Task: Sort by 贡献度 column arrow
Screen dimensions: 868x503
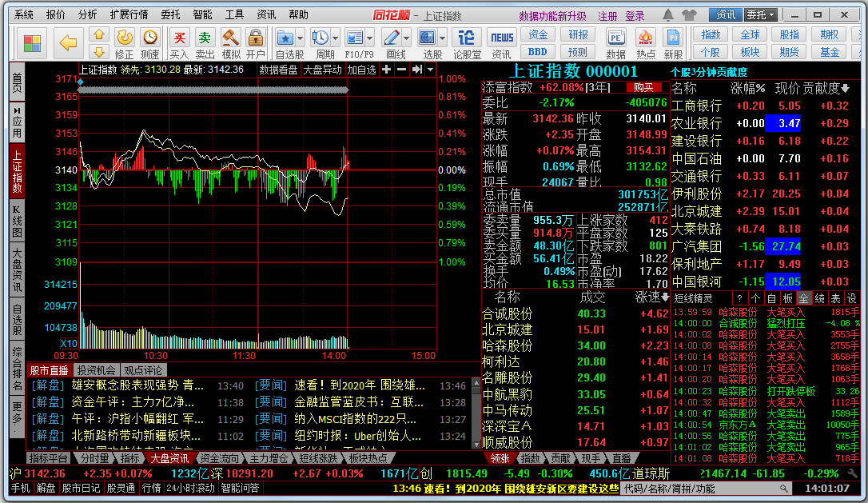Action: 845,88
